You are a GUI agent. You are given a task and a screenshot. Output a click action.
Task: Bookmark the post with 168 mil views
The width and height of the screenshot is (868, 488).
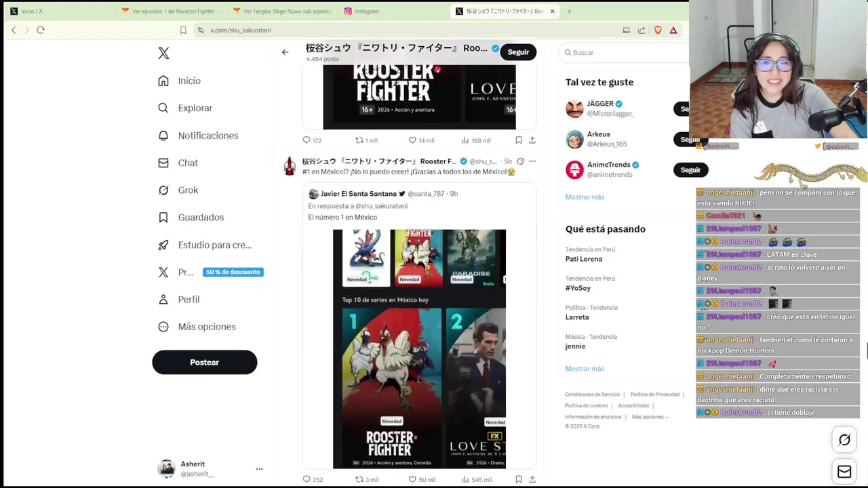pyautogui.click(x=518, y=140)
